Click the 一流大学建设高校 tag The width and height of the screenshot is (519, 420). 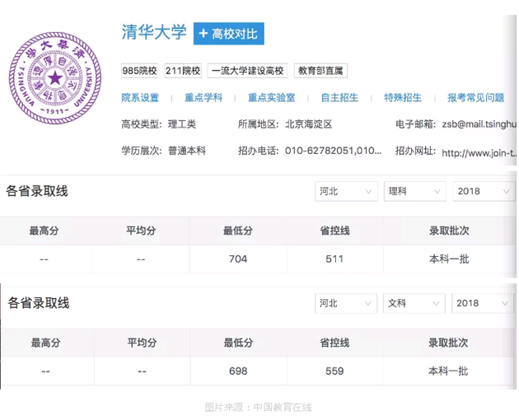pyautogui.click(x=247, y=71)
